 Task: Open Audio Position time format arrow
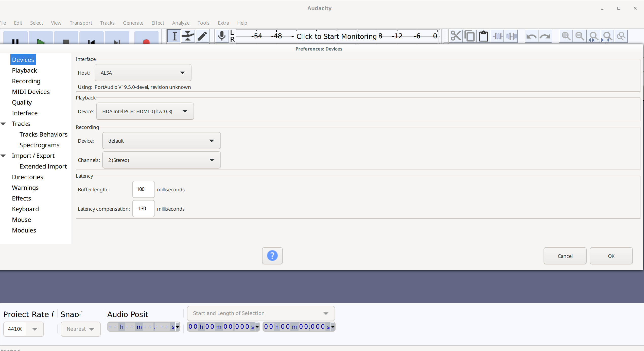(178, 327)
